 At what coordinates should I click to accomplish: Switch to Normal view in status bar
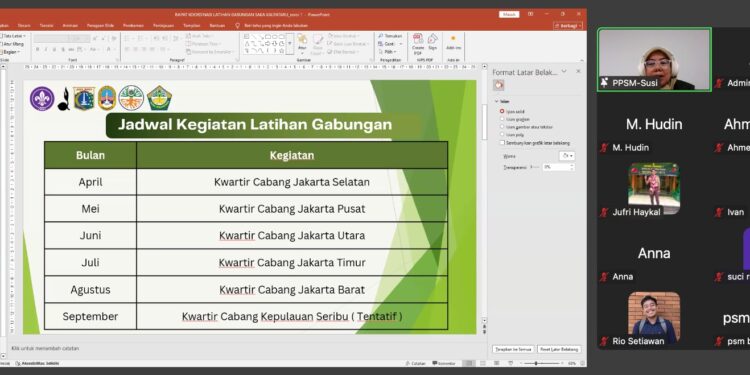[x=470, y=364]
